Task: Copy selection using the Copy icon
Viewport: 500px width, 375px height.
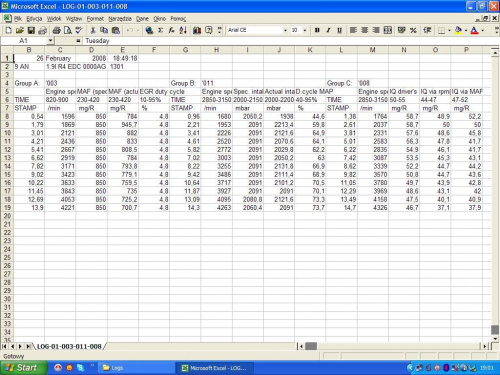Action: coord(104,30)
